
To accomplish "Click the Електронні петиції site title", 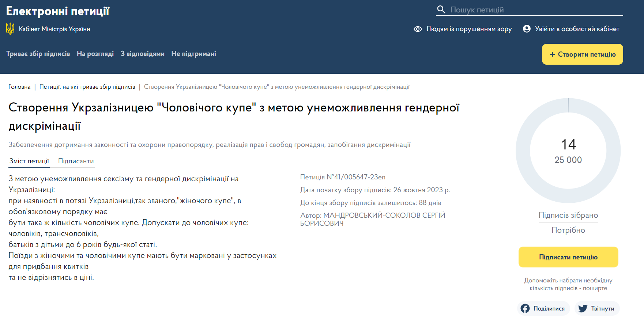I will pyautogui.click(x=58, y=11).
